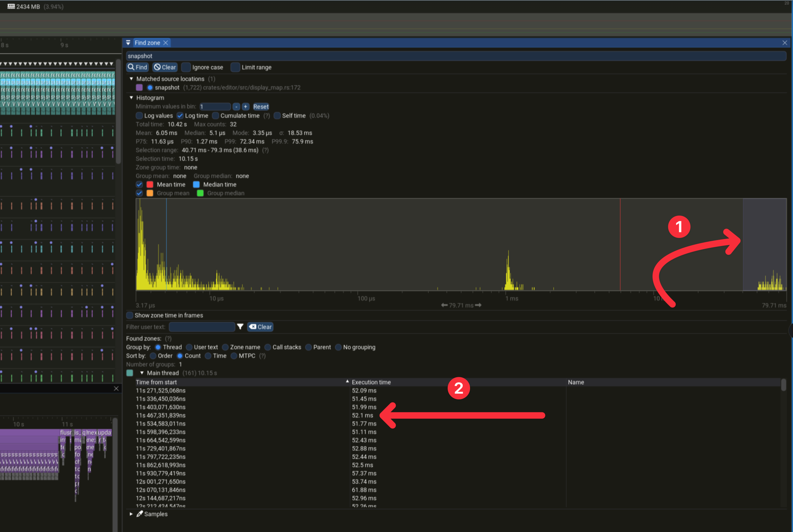Screen dimensions: 793x532
Task: Collapse the Matched source locations section
Action: [x=131, y=79]
